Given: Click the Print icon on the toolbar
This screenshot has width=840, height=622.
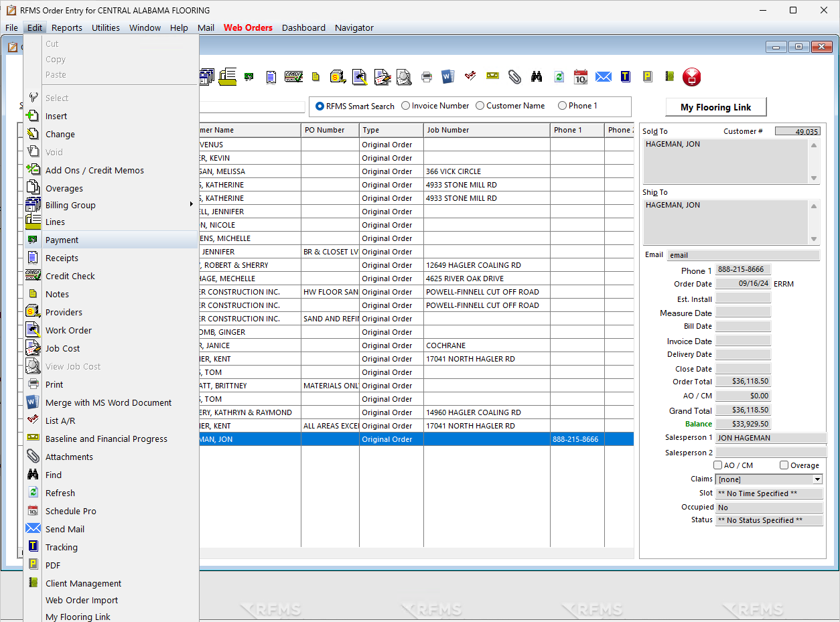Looking at the screenshot, I should click(x=427, y=76).
